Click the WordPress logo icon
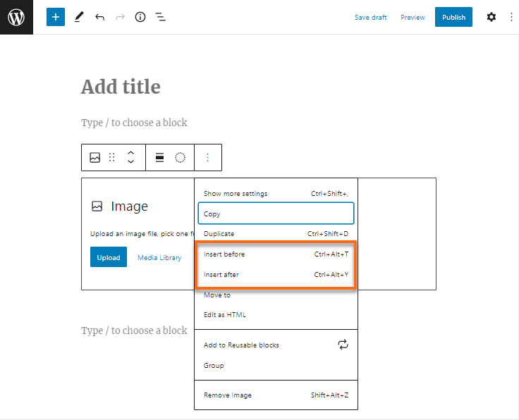Viewport: 519px width, 420px height. click(16, 17)
